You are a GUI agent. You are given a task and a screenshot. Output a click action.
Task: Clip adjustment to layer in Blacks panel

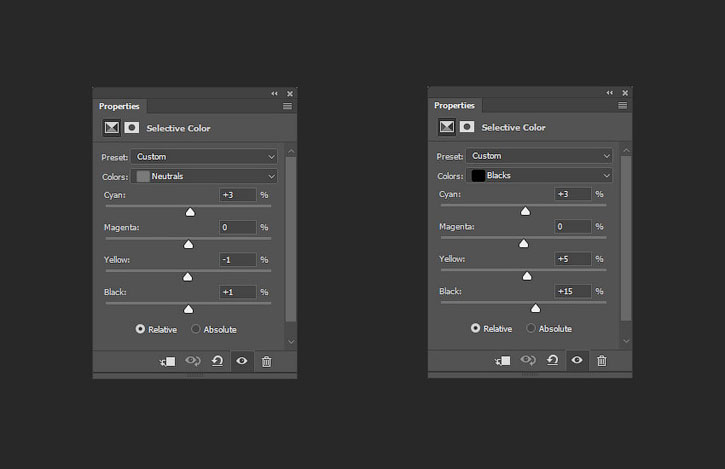pyautogui.click(x=502, y=360)
